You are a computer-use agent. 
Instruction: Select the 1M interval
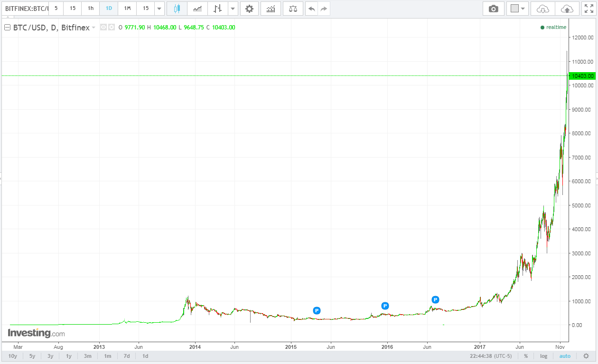coord(127,9)
